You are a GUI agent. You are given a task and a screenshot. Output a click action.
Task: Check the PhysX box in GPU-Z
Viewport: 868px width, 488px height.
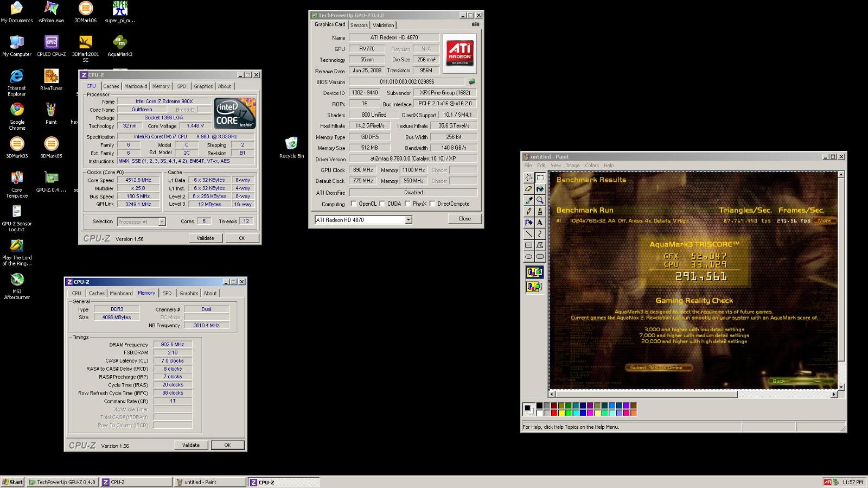tap(407, 204)
